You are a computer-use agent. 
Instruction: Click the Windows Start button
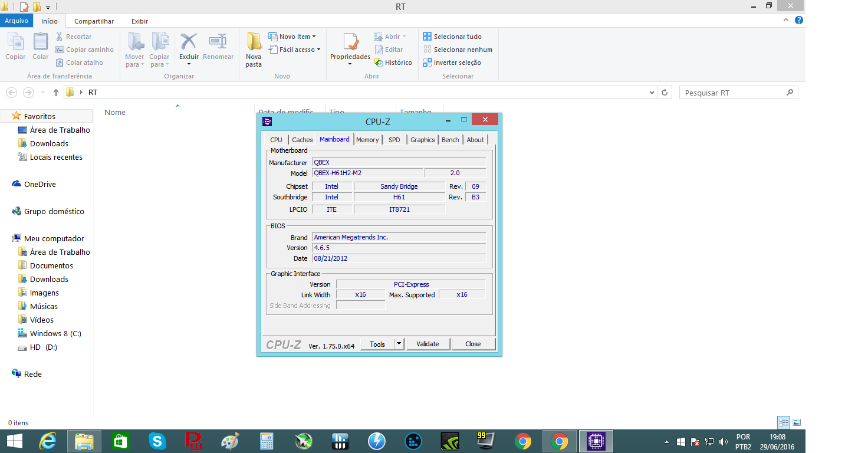point(15,441)
